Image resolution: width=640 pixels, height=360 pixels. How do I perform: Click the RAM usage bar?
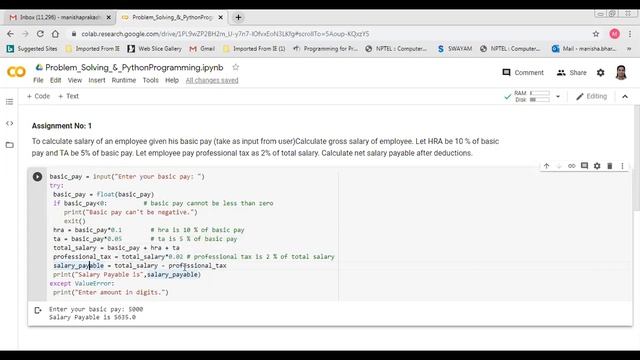click(540, 93)
